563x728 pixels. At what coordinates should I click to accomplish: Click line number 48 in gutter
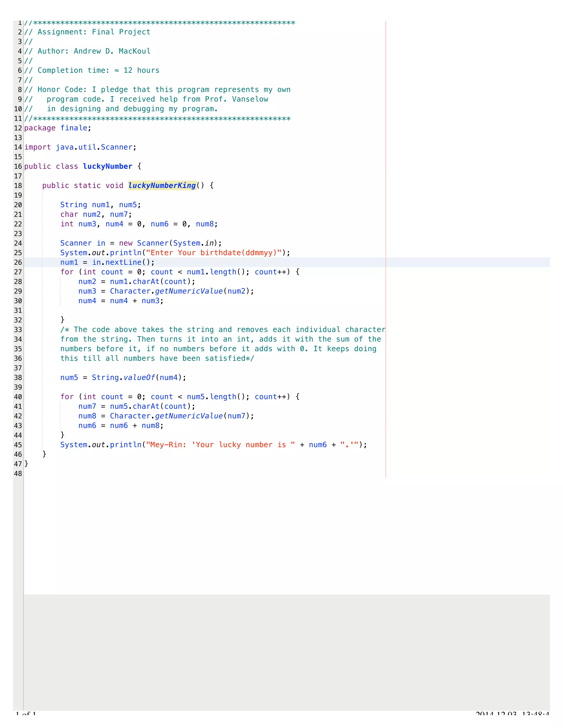click(x=18, y=474)
